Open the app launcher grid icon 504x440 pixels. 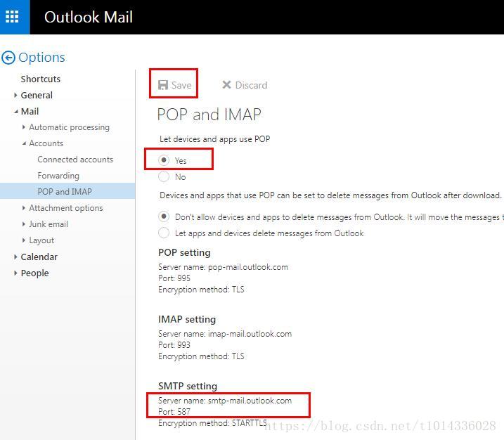pos(12,17)
